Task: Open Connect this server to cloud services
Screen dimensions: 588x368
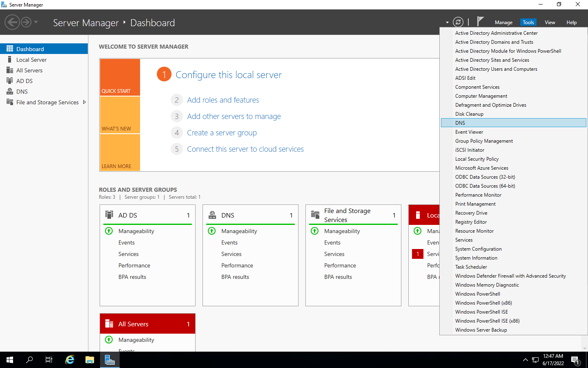Action: [x=245, y=149]
